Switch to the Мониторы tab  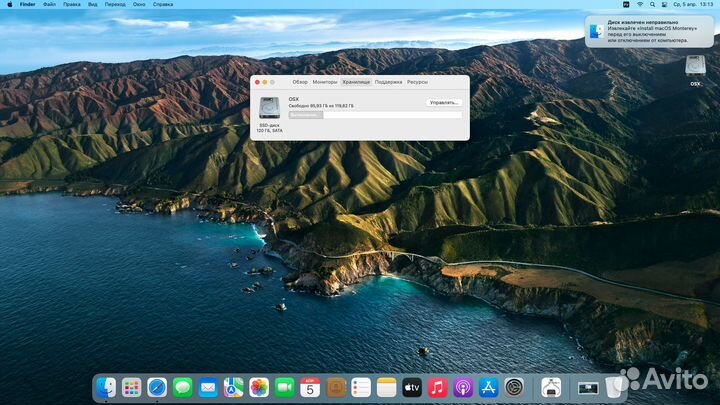tap(325, 82)
